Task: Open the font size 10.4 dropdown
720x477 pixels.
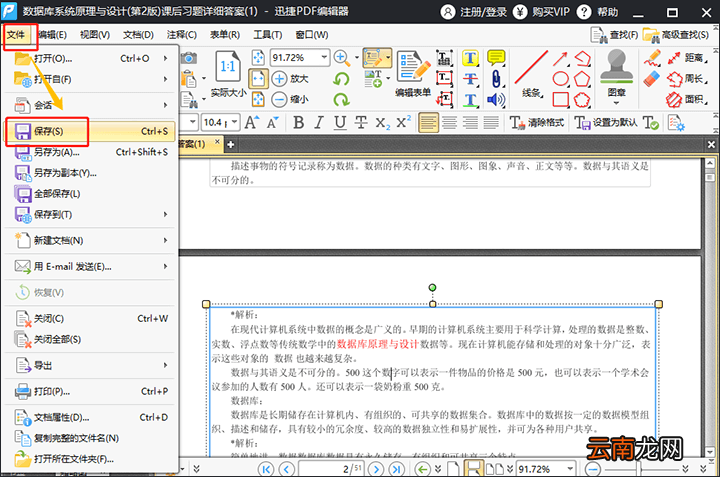Action: click(235, 122)
